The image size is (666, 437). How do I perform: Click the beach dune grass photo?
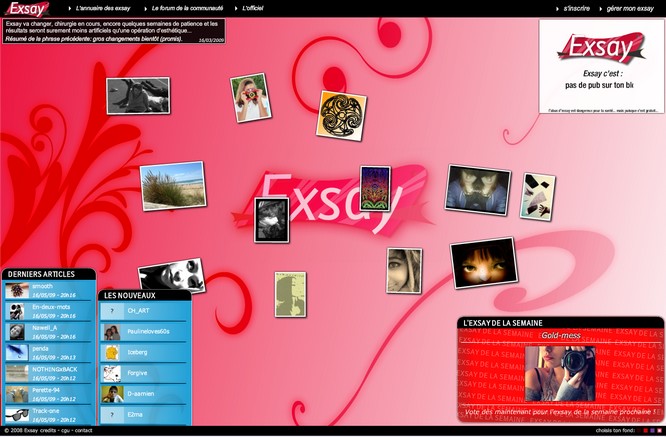click(173, 186)
